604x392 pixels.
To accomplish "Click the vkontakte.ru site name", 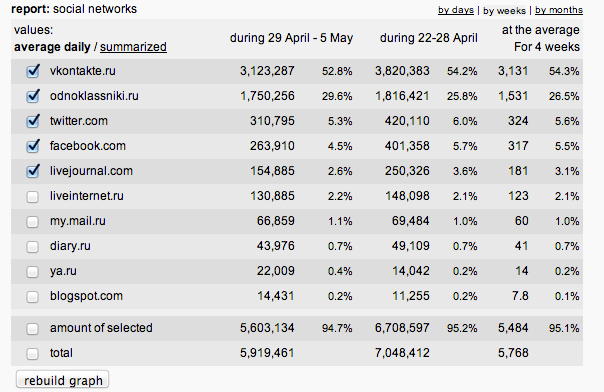I will 82,71.
